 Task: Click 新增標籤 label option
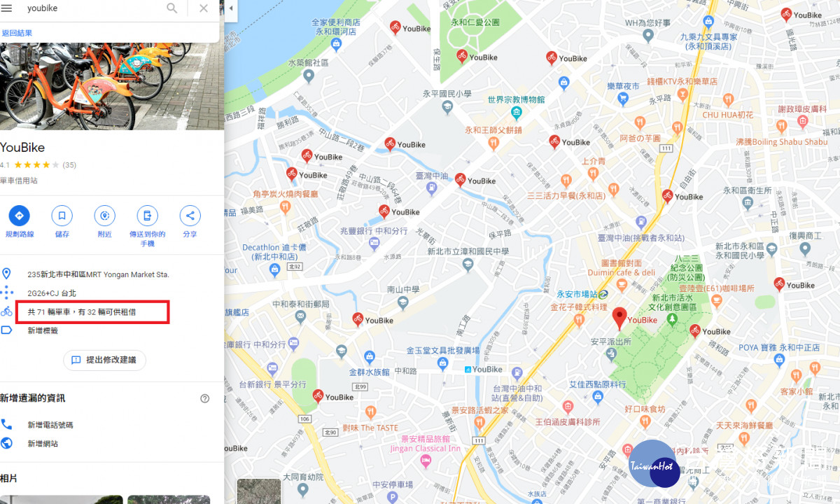[x=43, y=330]
